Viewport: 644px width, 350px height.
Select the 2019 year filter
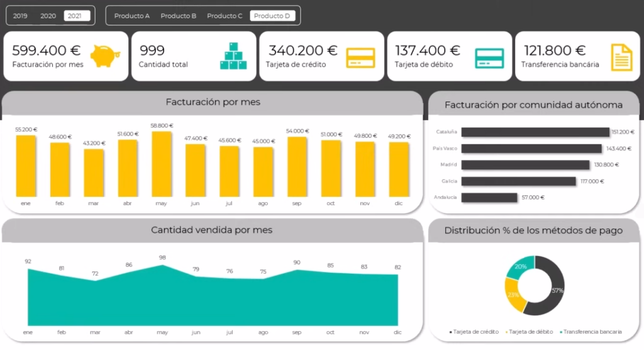tap(20, 16)
